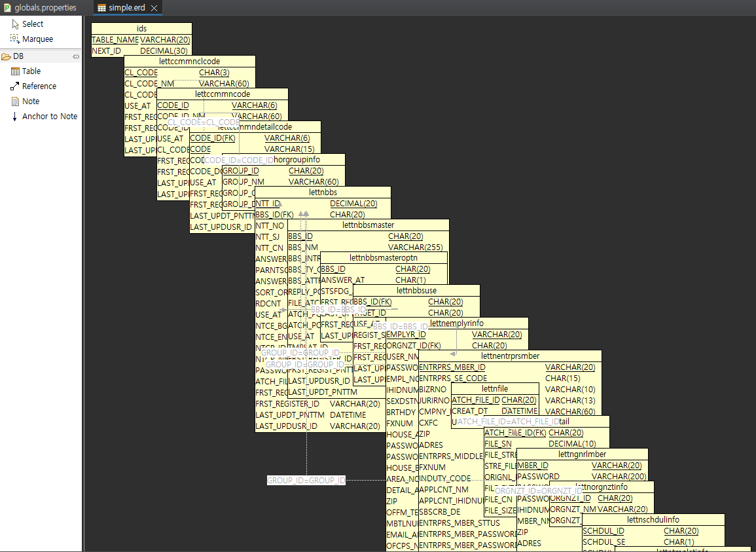The height and width of the screenshot is (552, 756).
Task: Select ATCH_FILE_ID=ATCH_FILE_ID relation label
Action: (508, 422)
